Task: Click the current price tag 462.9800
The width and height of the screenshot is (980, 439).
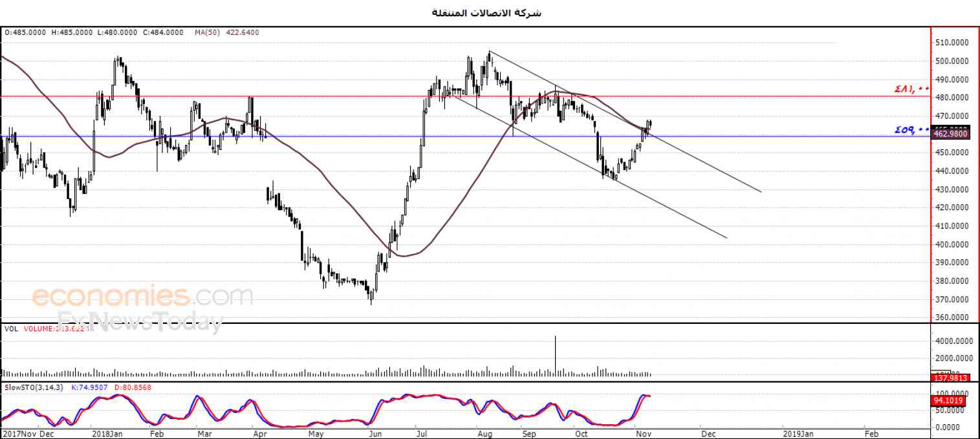Action: 950,134
